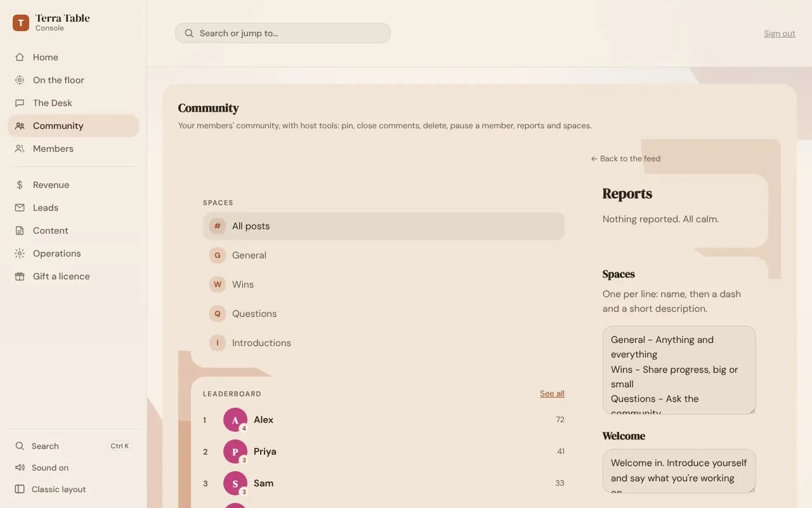Click the hash icon beside All posts
This screenshot has width=812, height=508.
click(x=218, y=226)
